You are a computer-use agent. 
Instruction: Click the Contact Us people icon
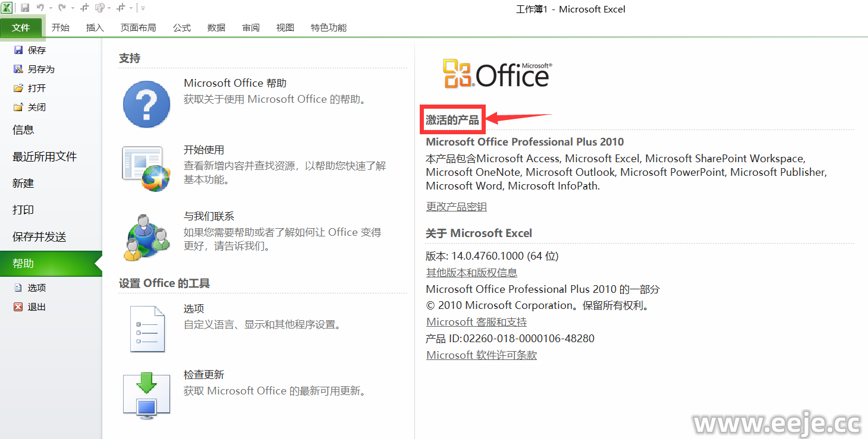(x=146, y=236)
